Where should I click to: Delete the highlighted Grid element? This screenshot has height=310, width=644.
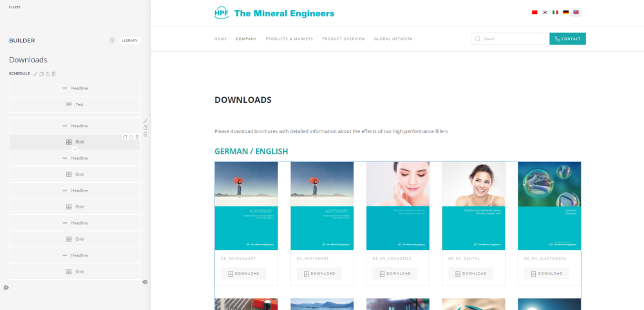(x=137, y=138)
